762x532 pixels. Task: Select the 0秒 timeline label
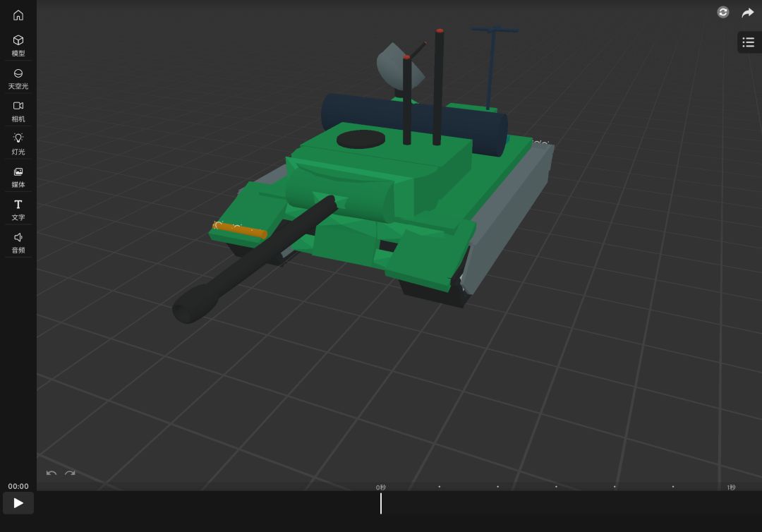click(x=381, y=488)
